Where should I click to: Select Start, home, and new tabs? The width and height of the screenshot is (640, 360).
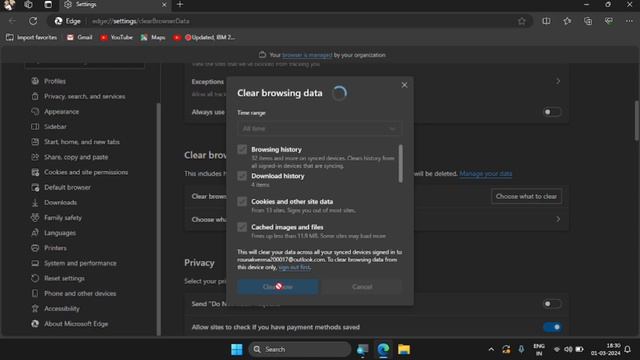tap(82, 142)
